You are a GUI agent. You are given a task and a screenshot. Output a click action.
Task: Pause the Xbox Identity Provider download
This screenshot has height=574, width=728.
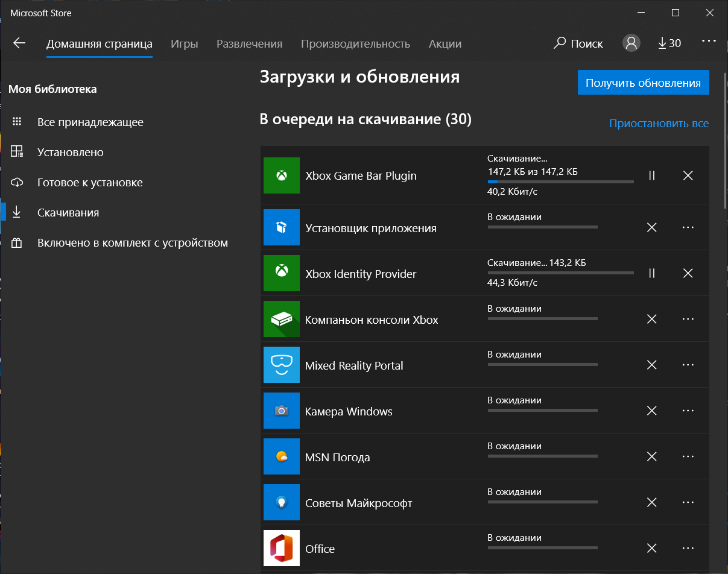click(x=651, y=273)
